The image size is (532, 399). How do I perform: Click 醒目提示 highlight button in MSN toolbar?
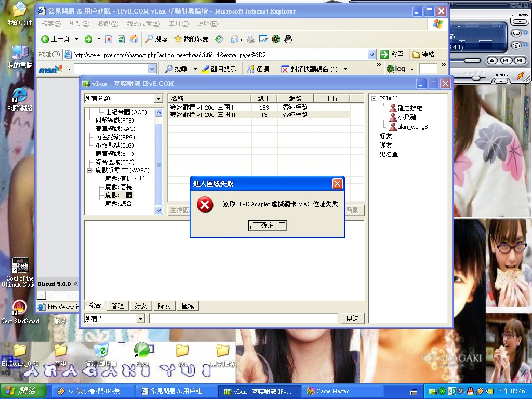pos(219,69)
